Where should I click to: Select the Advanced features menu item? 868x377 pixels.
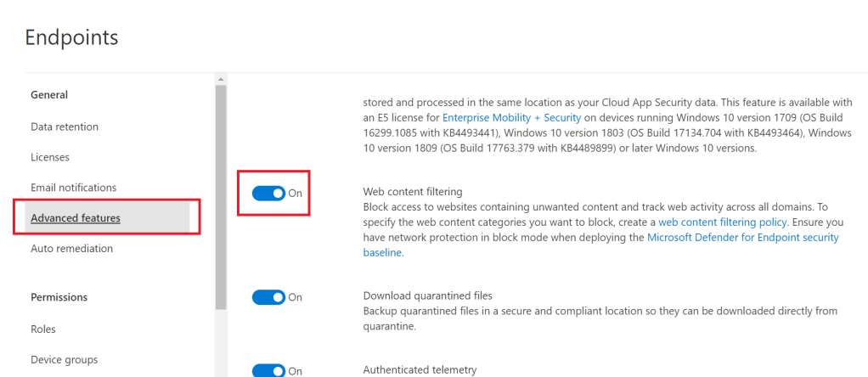(x=76, y=218)
